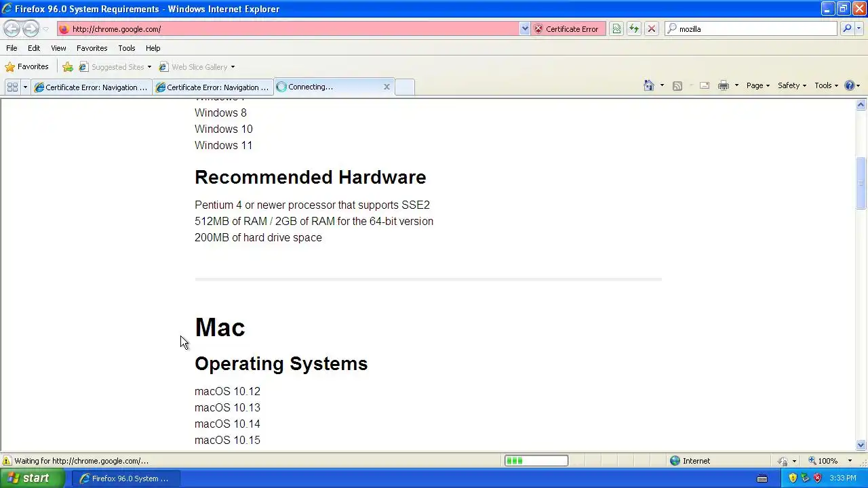Click the Read Mail envelope icon

pos(704,85)
